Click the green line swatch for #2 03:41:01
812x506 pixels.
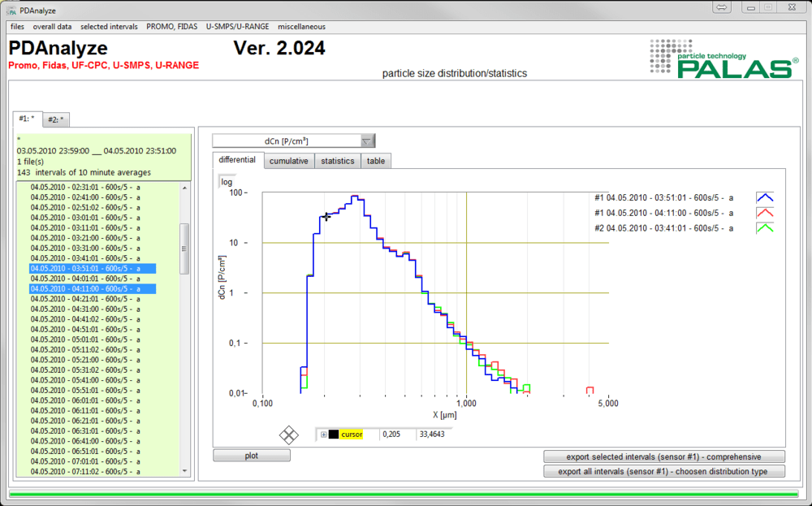click(765, 228)
